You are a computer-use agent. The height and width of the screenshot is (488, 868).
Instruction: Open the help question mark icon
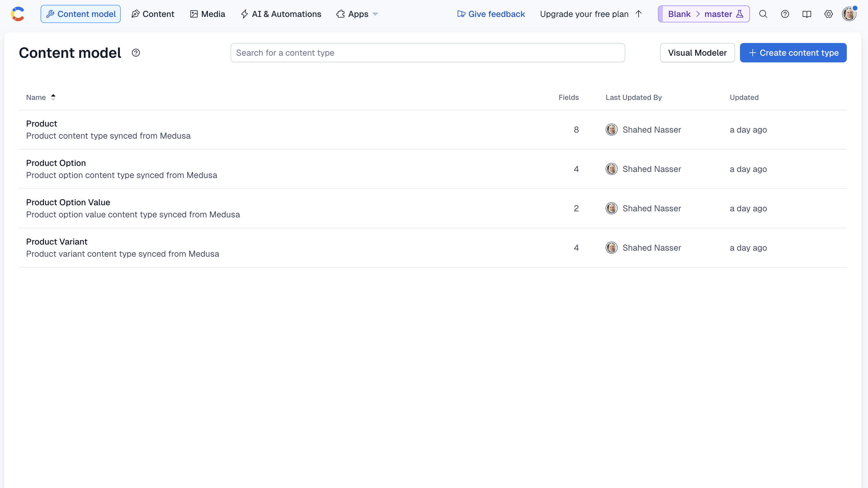785,14
